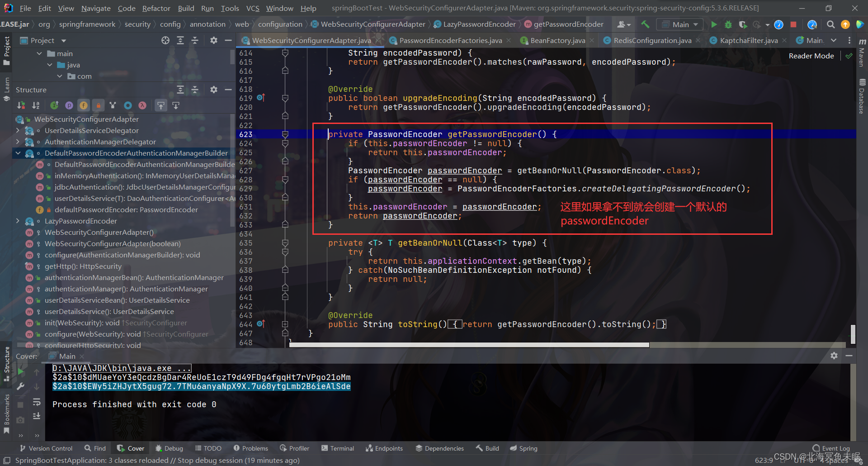Start debugging with the bug icon
The image size is (868, 466).
pyautogui.click(x=728, y=24)
